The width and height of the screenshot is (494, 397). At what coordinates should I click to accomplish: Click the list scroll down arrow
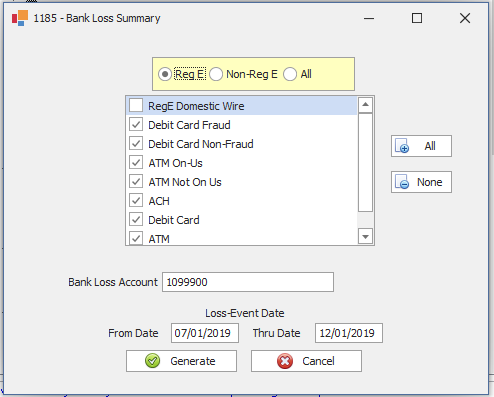(365, 237)
